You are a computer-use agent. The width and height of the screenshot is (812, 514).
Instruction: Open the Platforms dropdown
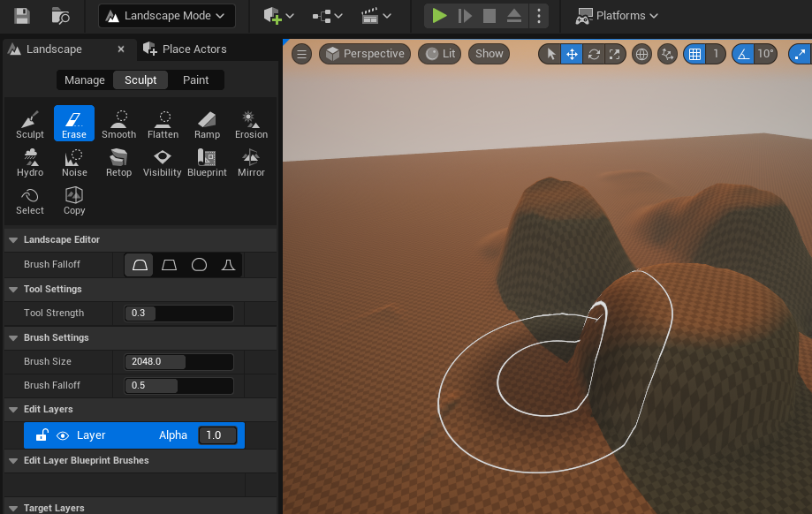click(x=617, y=16)
